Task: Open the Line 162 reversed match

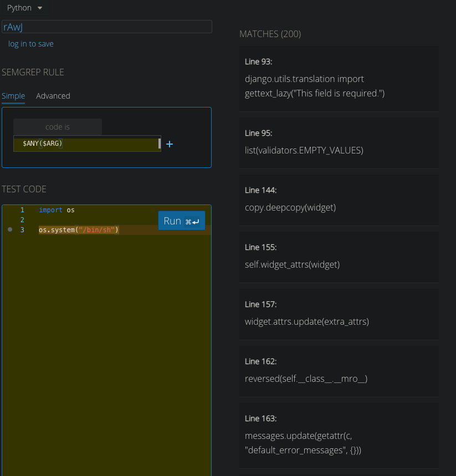Action: [x=339, y=372]
